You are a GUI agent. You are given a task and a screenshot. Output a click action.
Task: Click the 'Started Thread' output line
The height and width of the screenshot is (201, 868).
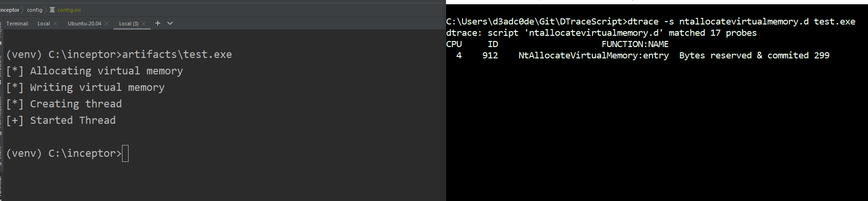61,121
